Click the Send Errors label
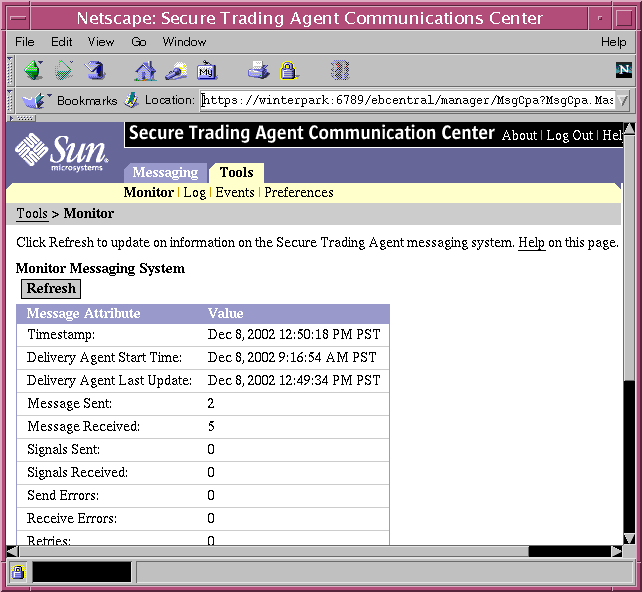Image resolution: width=642 pixels, height=592 pixels. pyautogui.click(x=63, y=495)
